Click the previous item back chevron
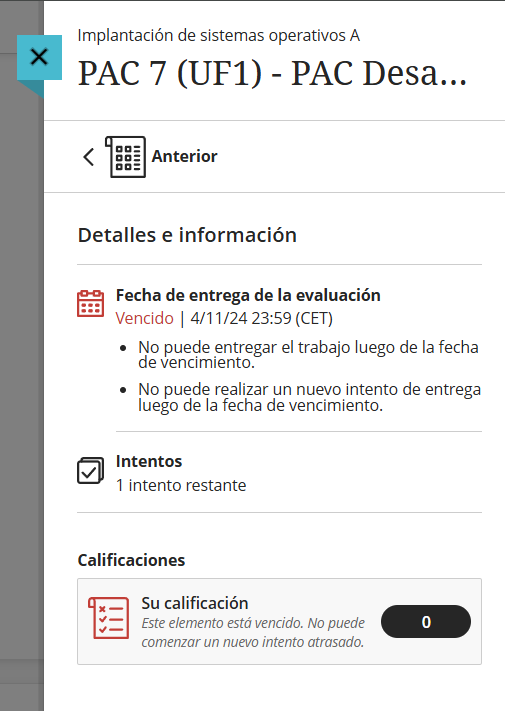505x711 pixels. tap(89, 157)
